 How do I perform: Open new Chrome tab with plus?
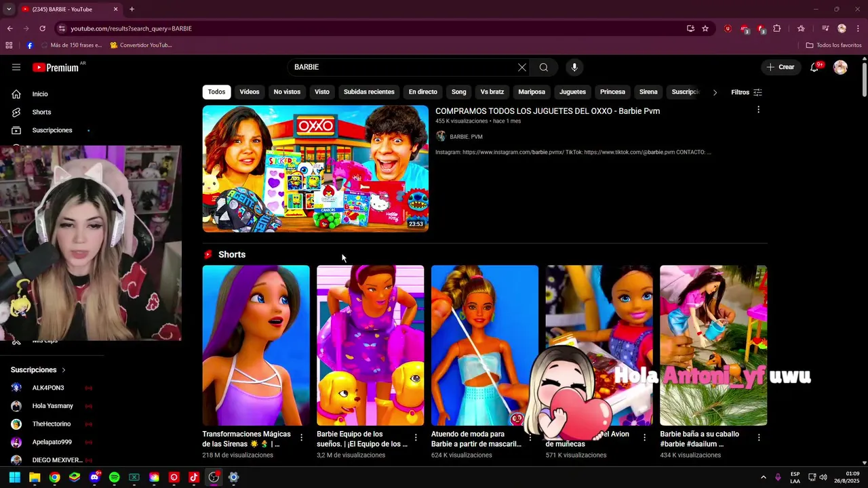(x=132, y=9)
